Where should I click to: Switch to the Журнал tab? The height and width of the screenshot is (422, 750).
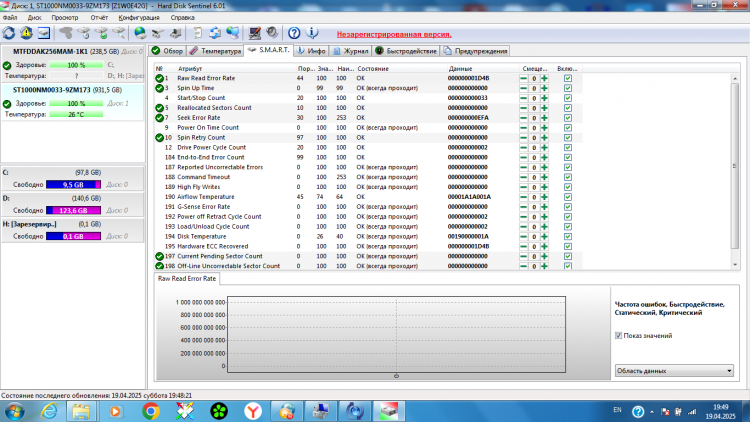pos(351,51)
